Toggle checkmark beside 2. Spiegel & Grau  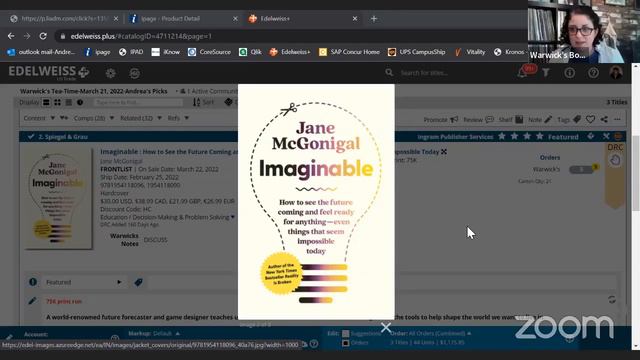31,137
